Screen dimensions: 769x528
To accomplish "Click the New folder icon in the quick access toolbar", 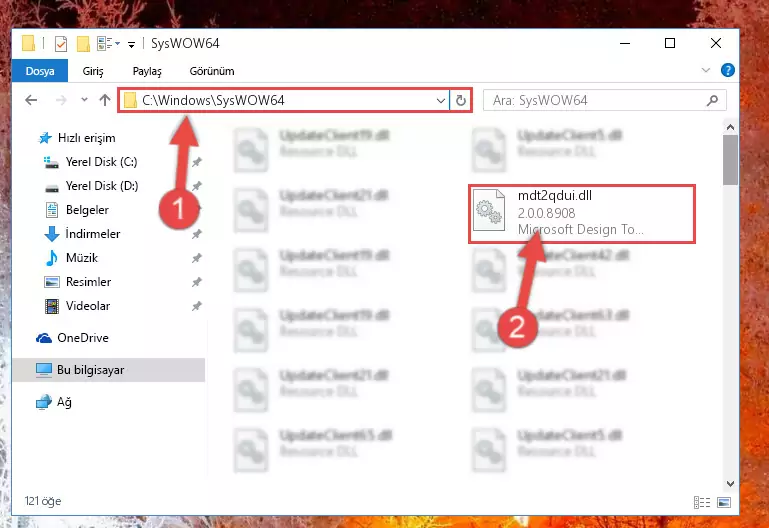I will [x=83, y=44].
